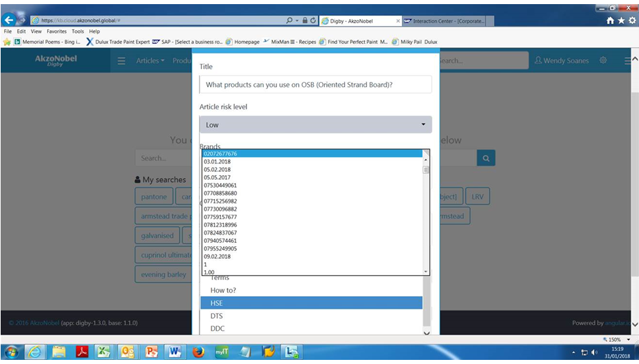The image size is (639, 364).
Task: Click the Digby settings gear icon by Wendy Soanes
Action: pos(603,60)
